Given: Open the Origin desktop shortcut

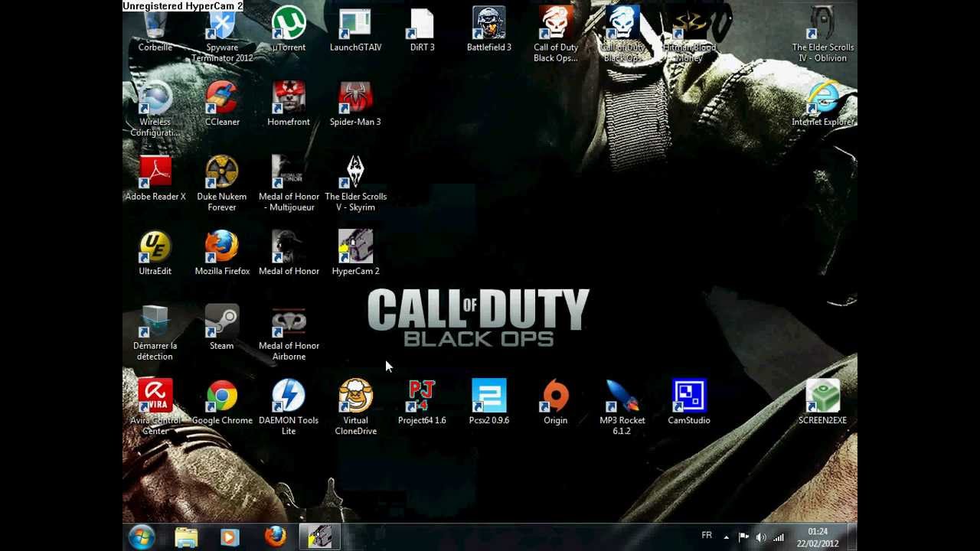Looking at the screenshot, I should click(x=556, y=403).
